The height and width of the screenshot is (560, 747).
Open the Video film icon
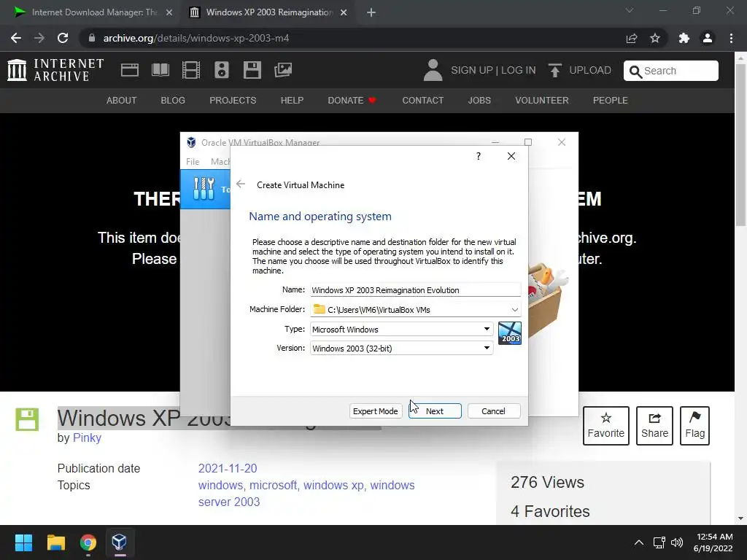click(191, 70)
